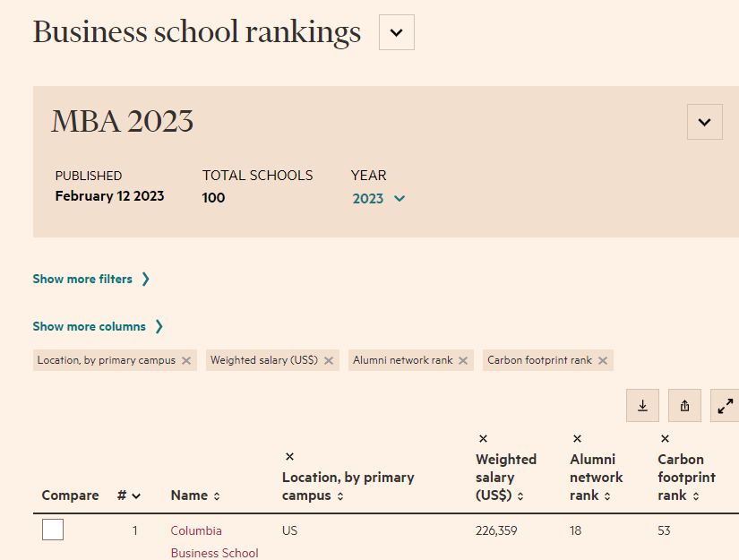This screenshot has height=560, width=739.
Task: Expand the Business school rankings dropdown
Action: (396, 31)
